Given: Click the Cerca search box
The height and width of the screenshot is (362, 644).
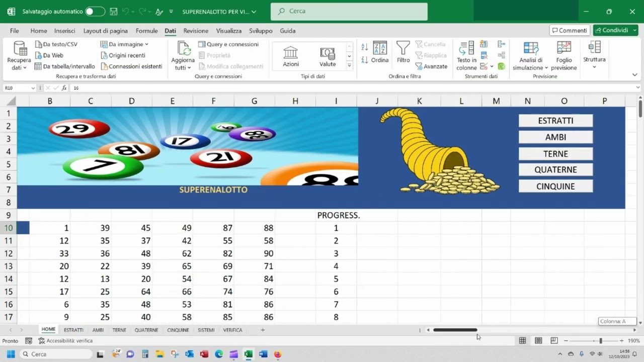Looking at the screenshot, I should click(x=349, y=11).
